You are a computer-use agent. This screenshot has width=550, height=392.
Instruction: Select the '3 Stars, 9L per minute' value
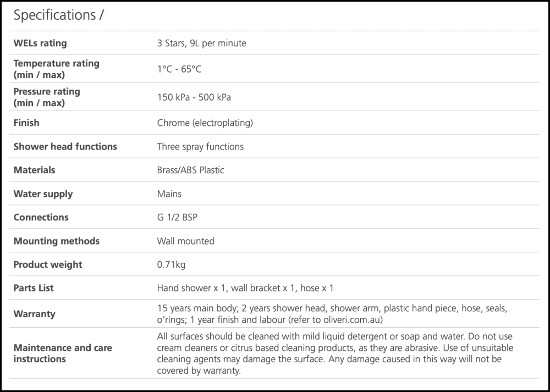201,43
